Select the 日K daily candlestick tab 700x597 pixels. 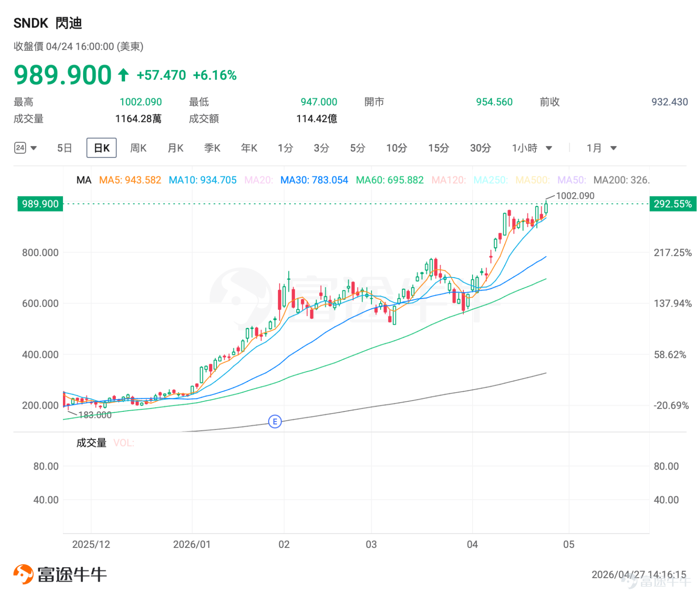coord(101,148)
